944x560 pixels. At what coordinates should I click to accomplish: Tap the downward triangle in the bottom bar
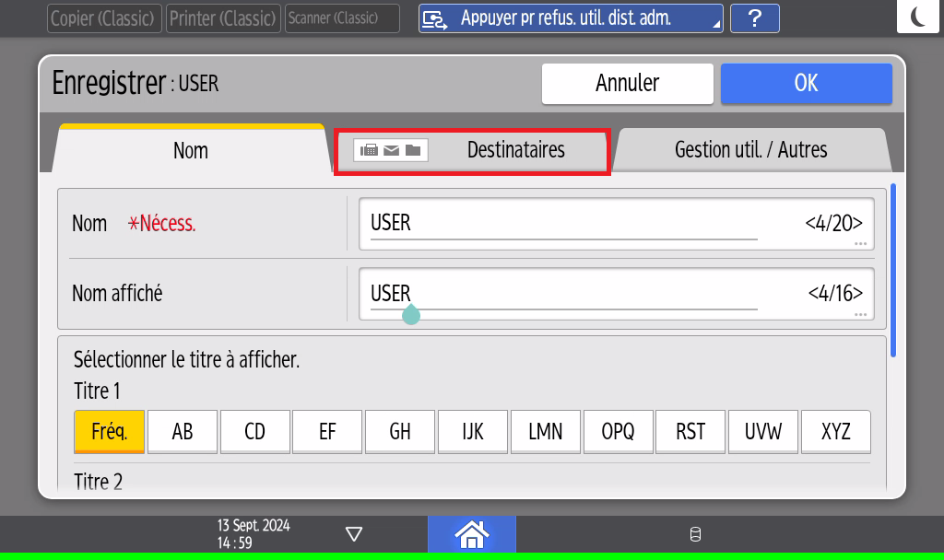[x=353, y=534]
